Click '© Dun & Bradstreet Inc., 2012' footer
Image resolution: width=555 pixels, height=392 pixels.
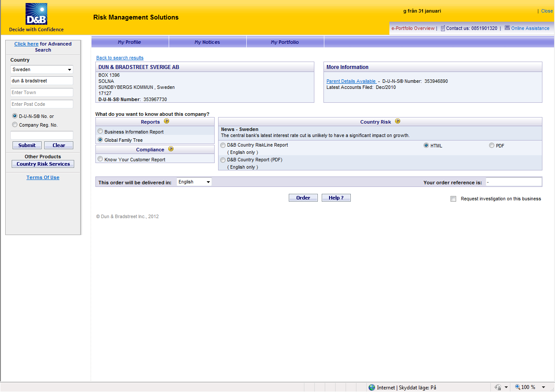(127, 216)
